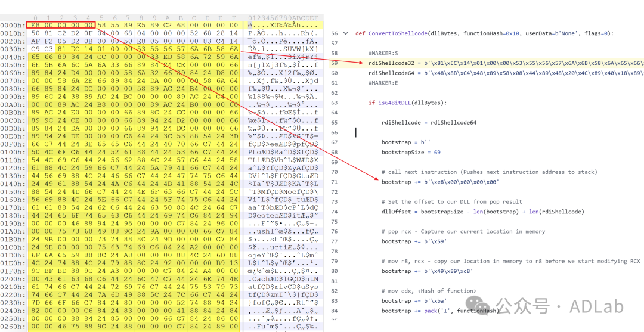The image size is (644, 332).
Task: Click 'rdiShellcode = rdiShellcode64' on line 65
Action: pyautogui.click(x=429, y=122)
